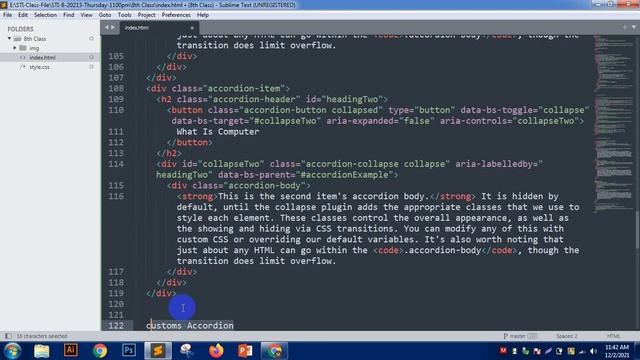Open Firefox from the taskbar

pyautogui.click(x=216, y=351)
